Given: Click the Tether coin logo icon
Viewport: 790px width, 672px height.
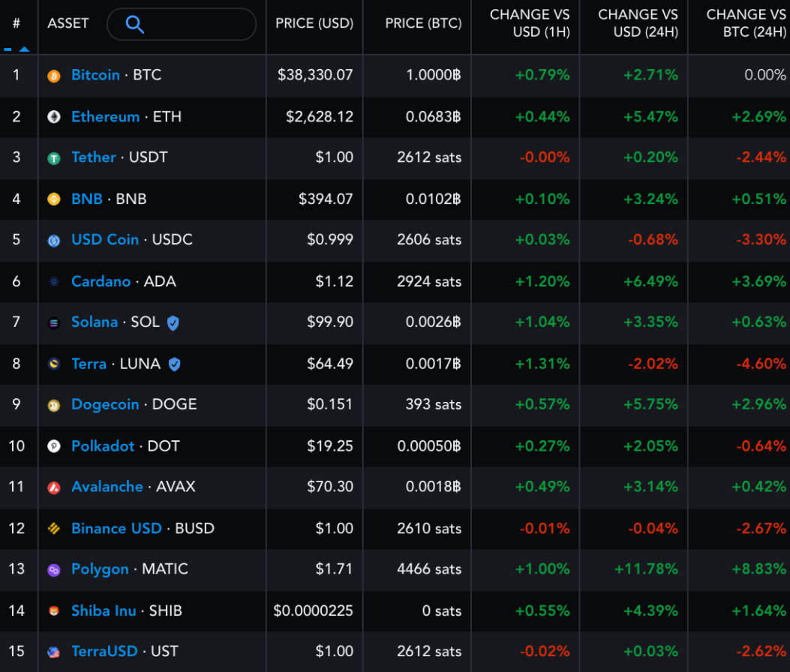Looking at the screenshot, I should click(54, 158).
